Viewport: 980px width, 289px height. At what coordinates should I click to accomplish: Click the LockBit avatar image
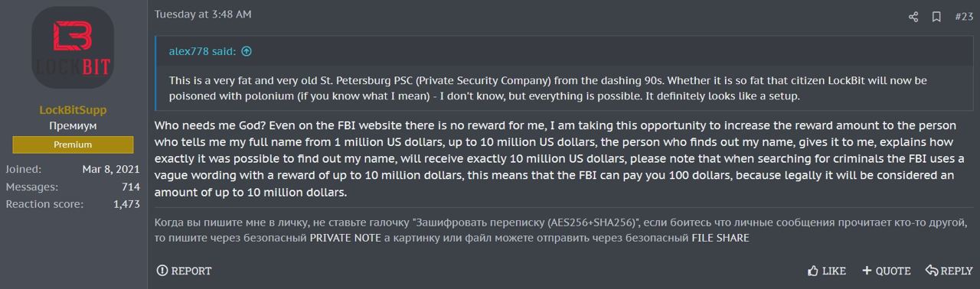click(x=73, y=47)
